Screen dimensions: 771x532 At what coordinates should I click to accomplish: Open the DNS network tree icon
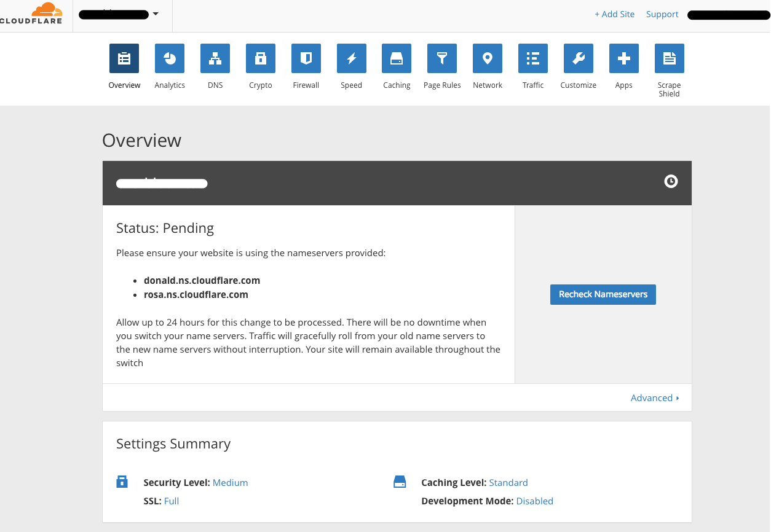pyautogui.click(x=215, y=58)
